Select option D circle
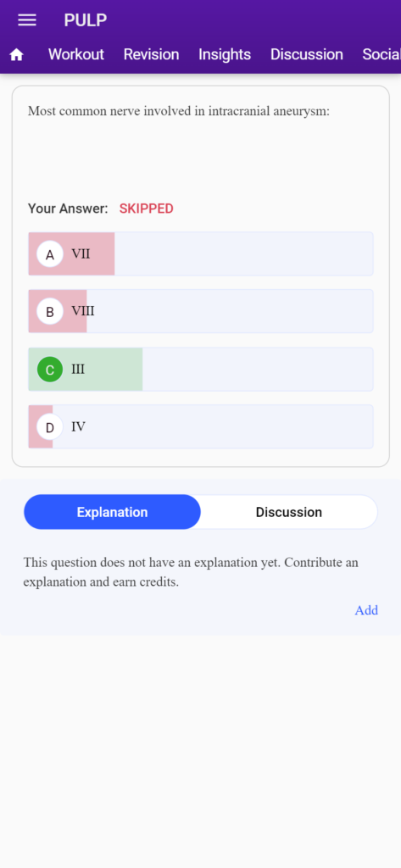The width and height of the screenshot is (401, 868). (x=50, y=427)
